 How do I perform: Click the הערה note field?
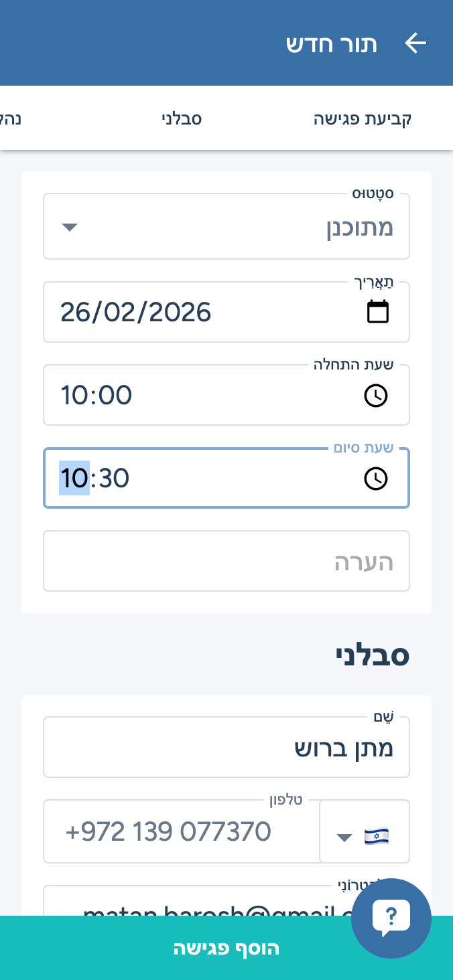point(226,562)
